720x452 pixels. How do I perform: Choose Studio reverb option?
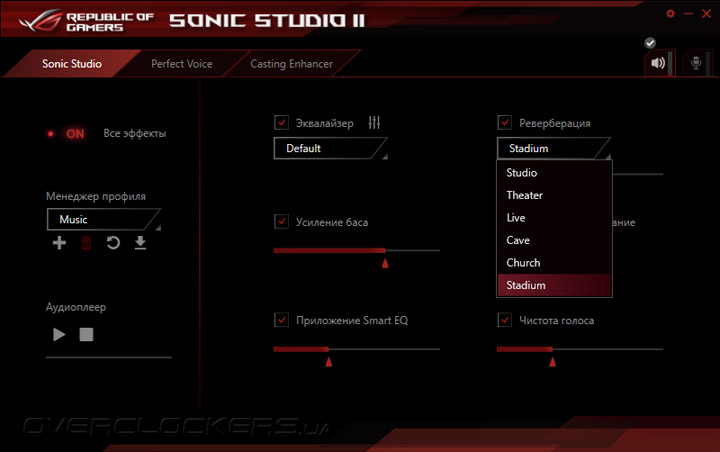coord(554,173)
